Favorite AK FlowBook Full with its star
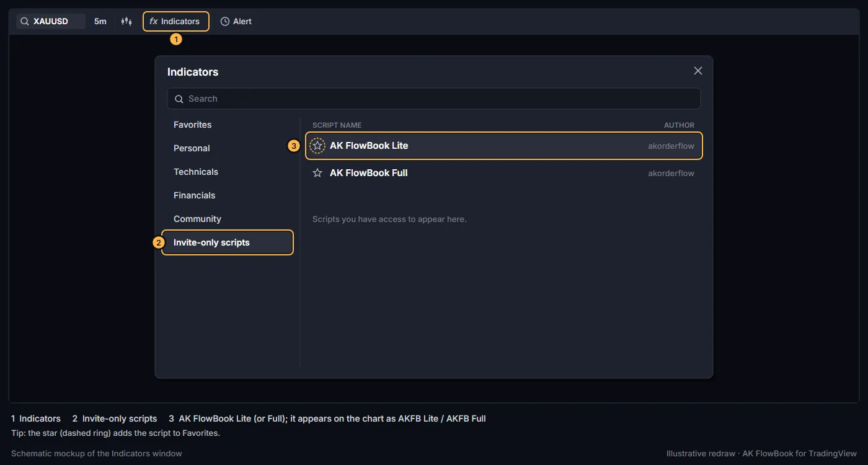The width and height of the screenshot is (868, 465). tap(317, 173)
